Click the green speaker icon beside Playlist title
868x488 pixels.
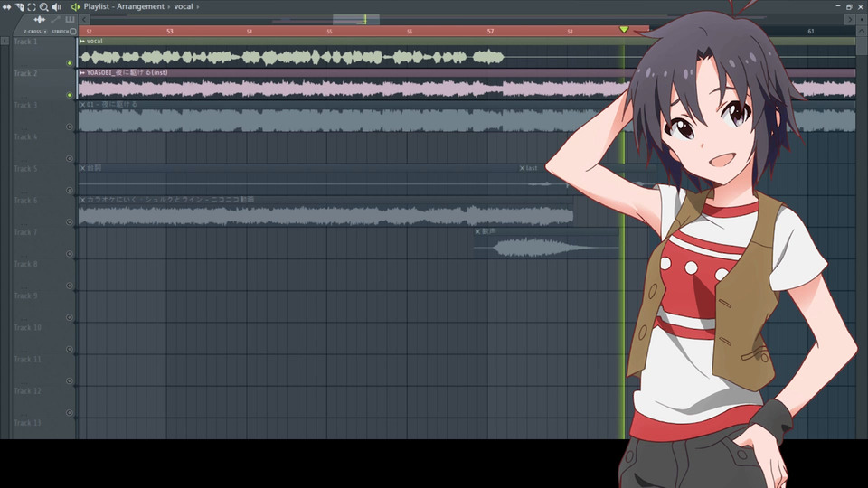(x=75, y=6)
